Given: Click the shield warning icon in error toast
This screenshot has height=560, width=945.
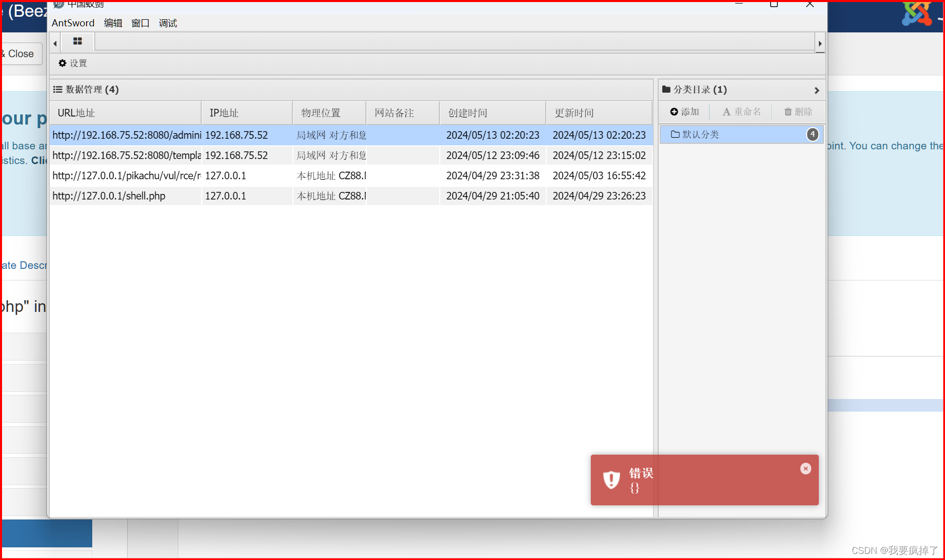Looking at the screenshot, I should tap(611, 479).
